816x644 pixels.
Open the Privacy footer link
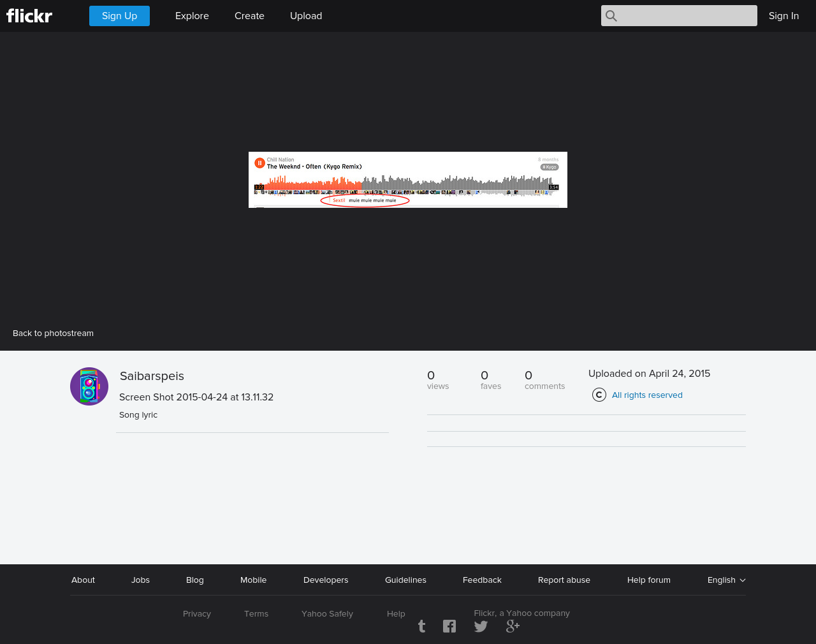tap(197, 613)
